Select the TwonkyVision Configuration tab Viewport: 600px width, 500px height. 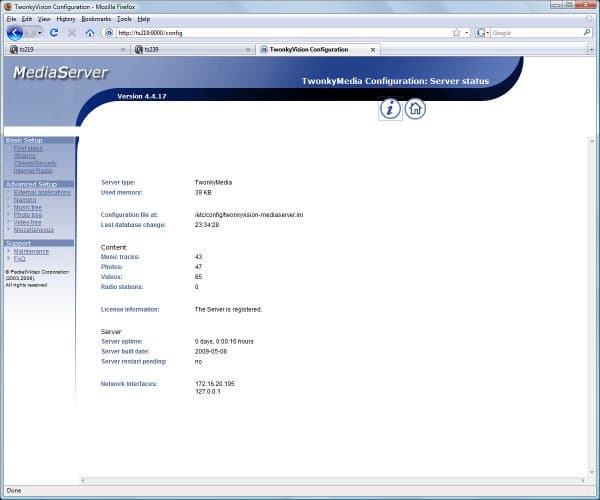tap(318, 50)
